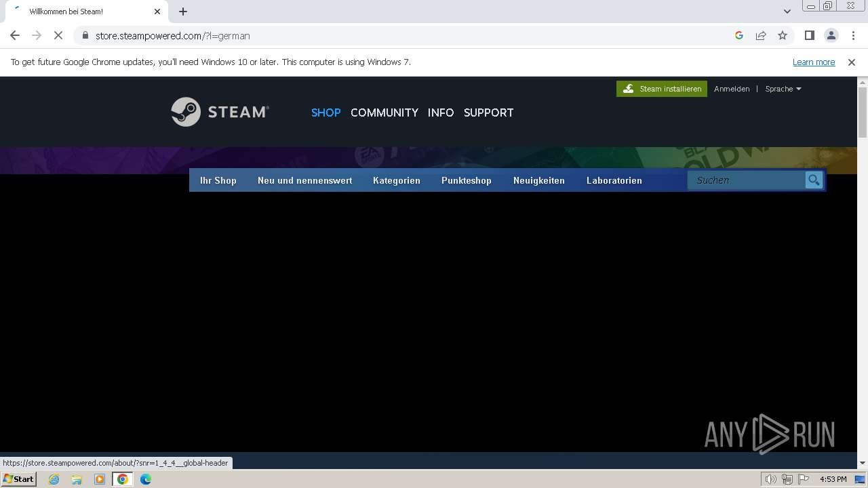This screenshot has height=488, width=868.
Task: Click the Chrome taskbar icon
Action: point(123,479)
